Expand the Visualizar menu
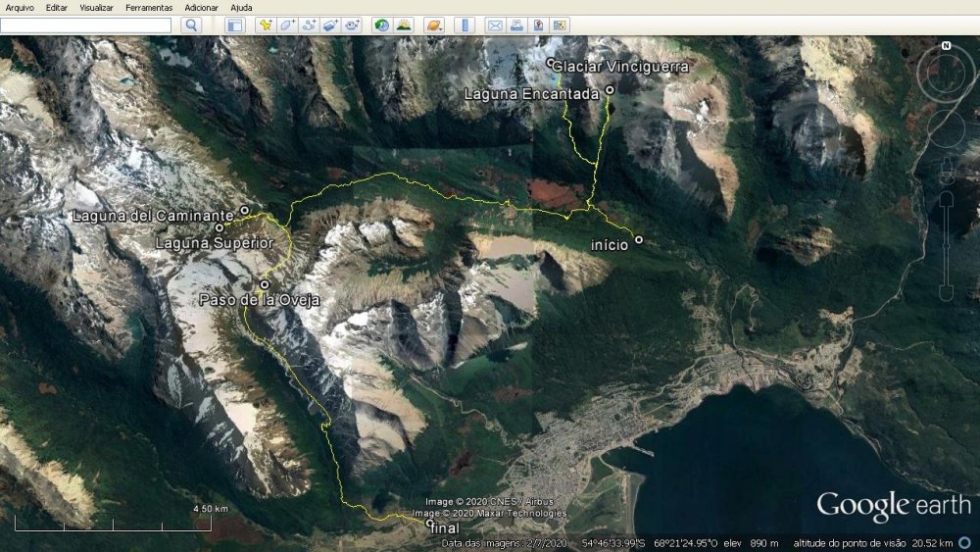 tap(96, 7)
